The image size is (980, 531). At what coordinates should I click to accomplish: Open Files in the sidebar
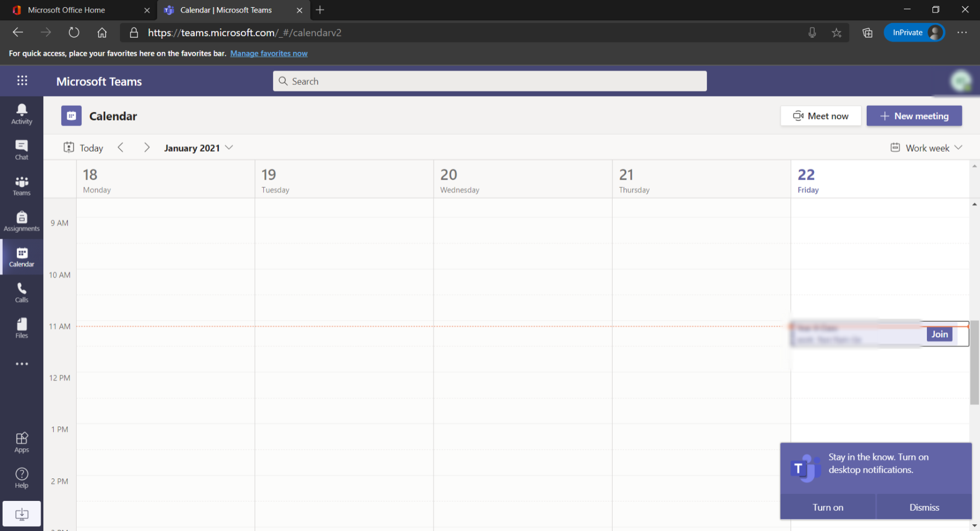click(x=21, y=328)
